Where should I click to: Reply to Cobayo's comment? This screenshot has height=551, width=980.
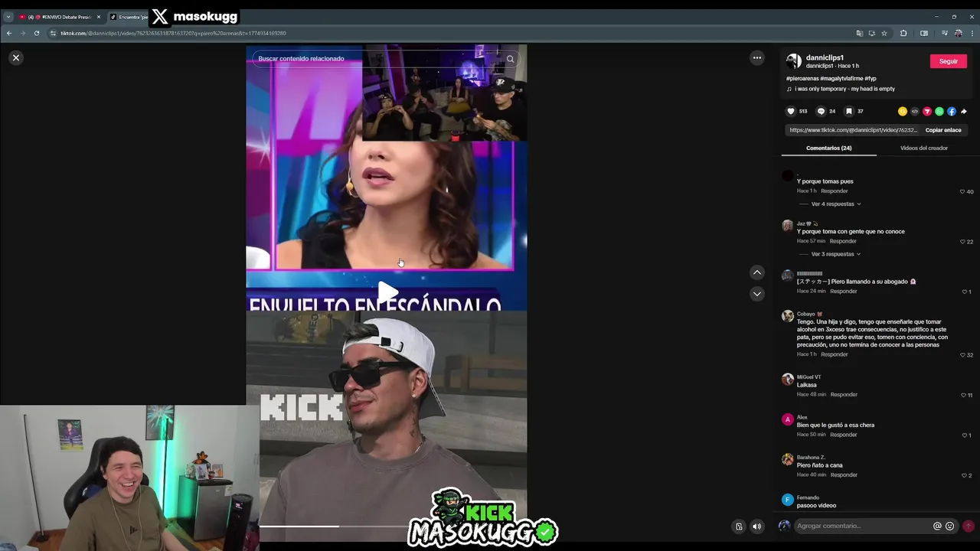click(835, 354)
